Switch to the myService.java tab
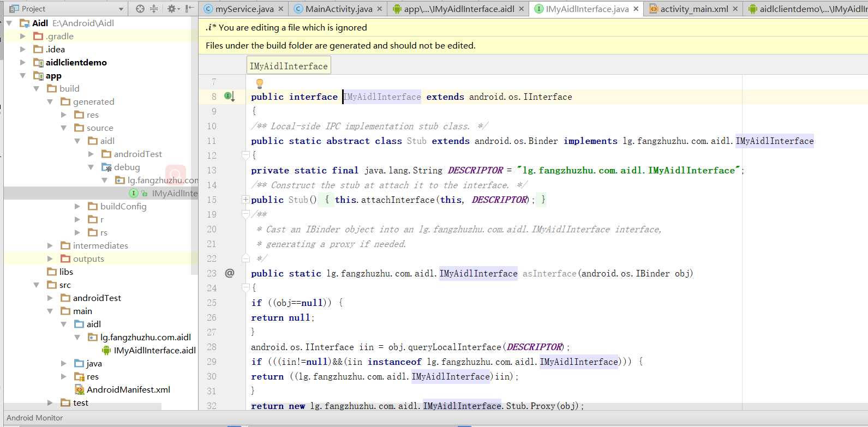 pos(244,9)
